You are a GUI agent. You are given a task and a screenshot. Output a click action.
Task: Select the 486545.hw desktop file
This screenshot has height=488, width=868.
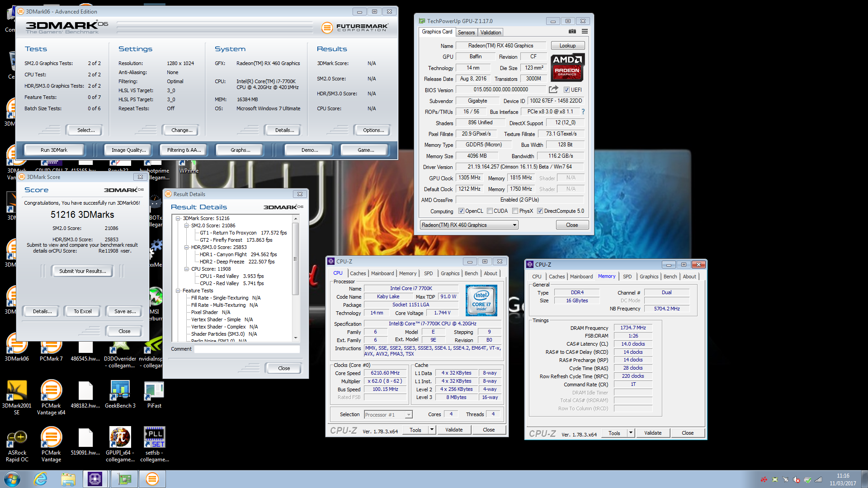tap(85, 352)
